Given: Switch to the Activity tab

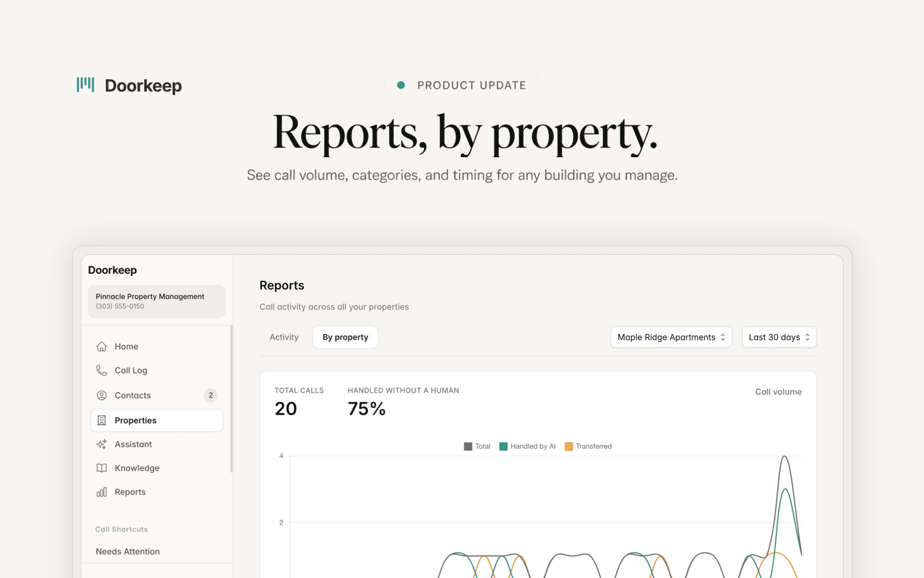Looking at the screenshot, I should [x=284, y=337].
